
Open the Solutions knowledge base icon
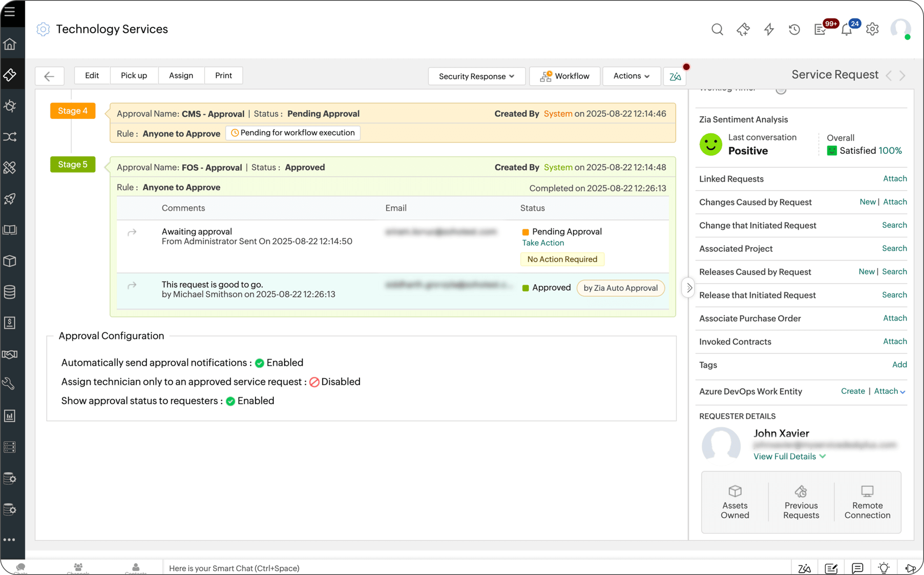pyautogui.click(x=10, y=229)
